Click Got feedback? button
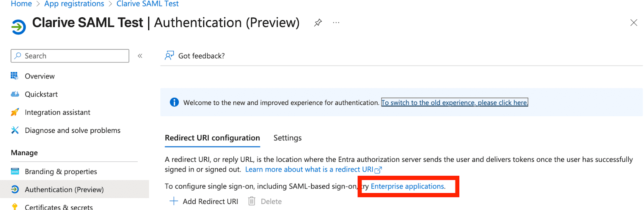The width and height of the screenshot is (644, 210). (195, 56)
